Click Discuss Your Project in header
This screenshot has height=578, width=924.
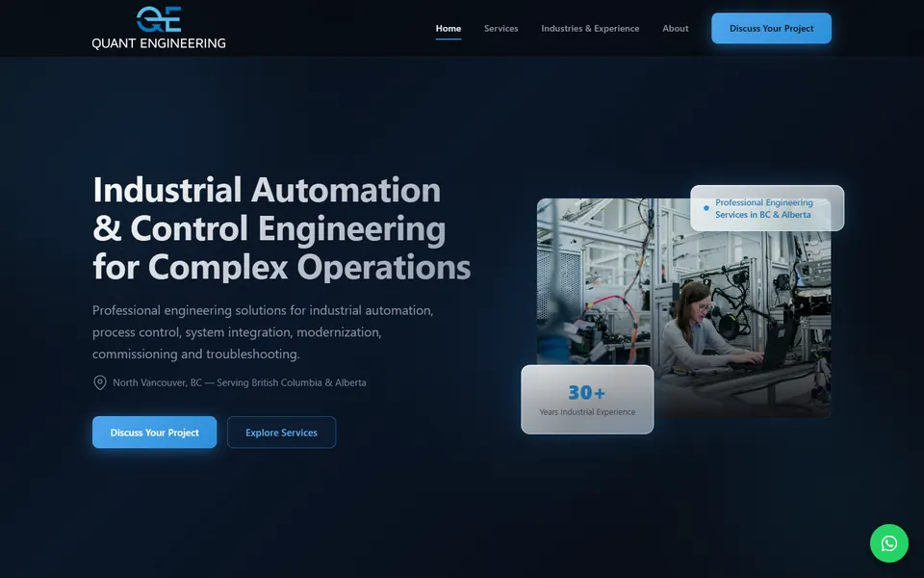click(x=771, y=28)
